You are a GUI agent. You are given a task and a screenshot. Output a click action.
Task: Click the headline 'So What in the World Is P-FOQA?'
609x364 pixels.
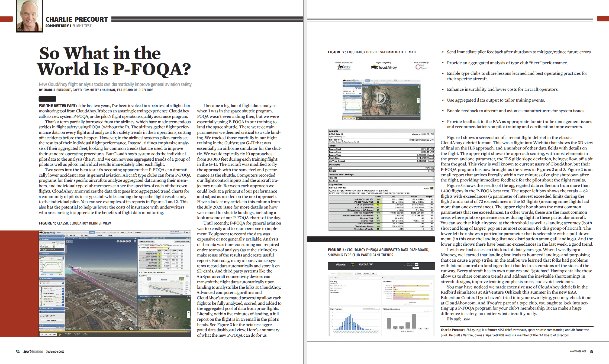click(114, 61)
